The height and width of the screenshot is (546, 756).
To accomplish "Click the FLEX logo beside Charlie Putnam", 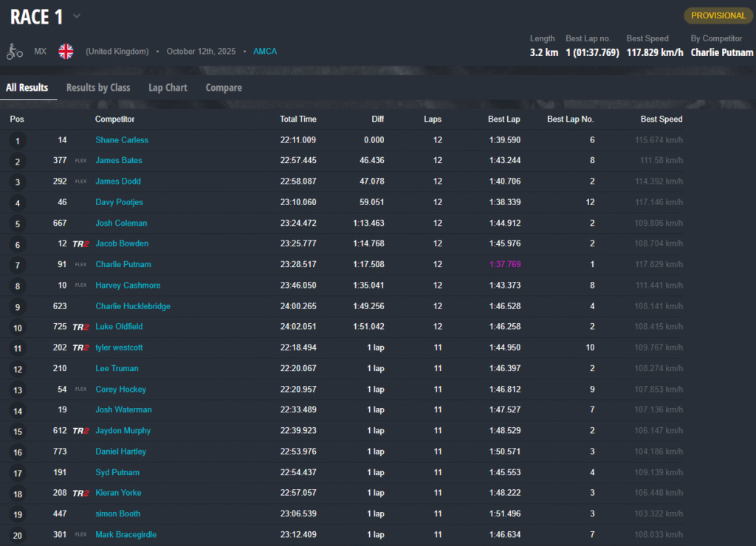I will [x=80, y=264].
